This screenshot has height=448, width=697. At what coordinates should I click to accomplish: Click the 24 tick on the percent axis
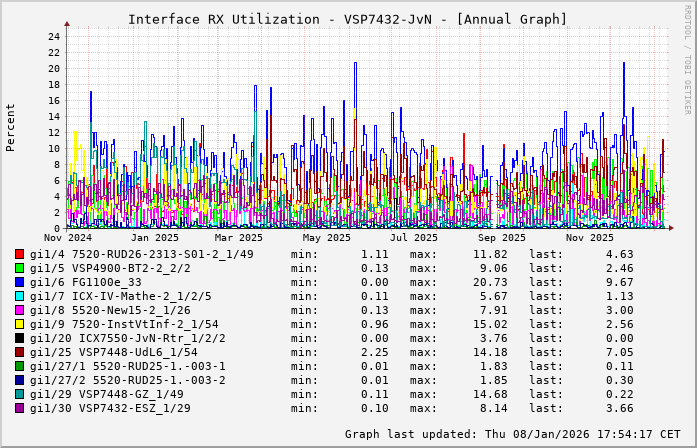click(x=54, y=37)
